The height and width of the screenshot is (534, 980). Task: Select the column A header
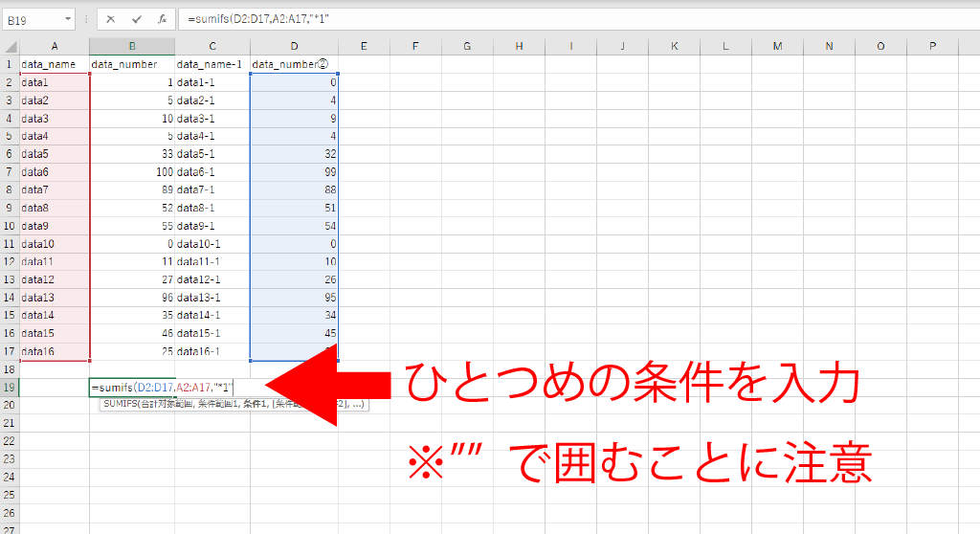(55, 46)
